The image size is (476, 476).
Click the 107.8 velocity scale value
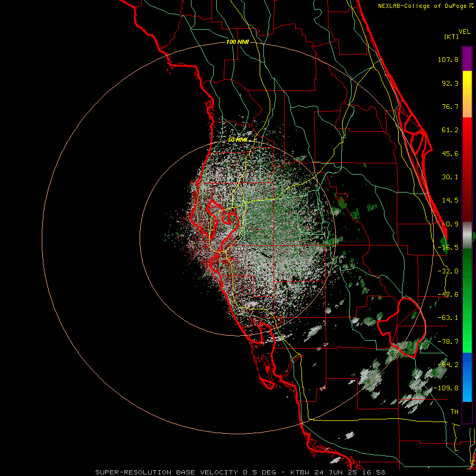point(448,59)
